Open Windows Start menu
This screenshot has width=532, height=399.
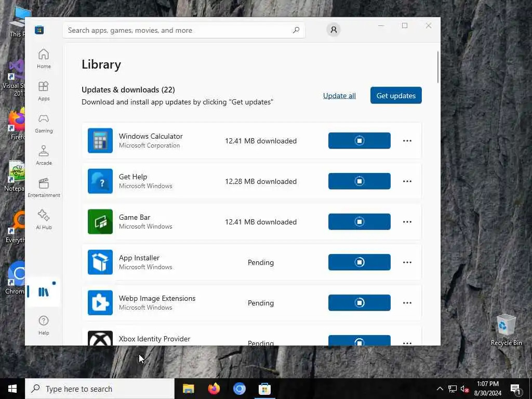pos(12,389)
